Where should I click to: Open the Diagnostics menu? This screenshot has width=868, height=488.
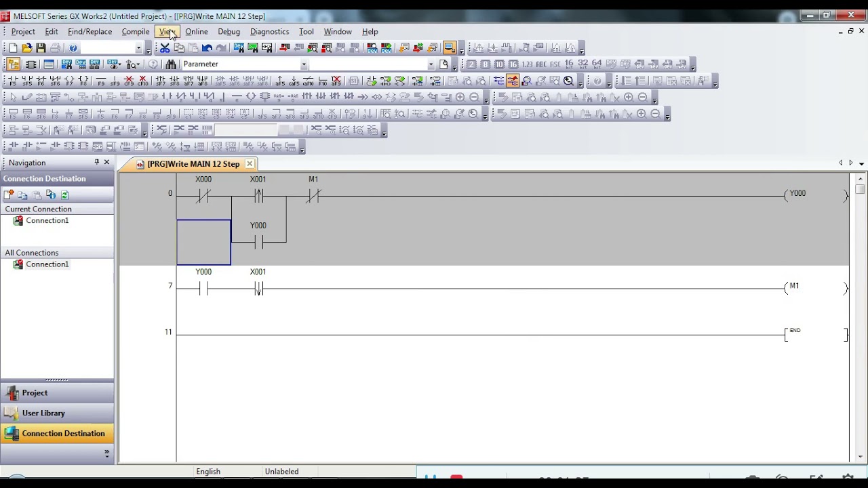(269, 31)
